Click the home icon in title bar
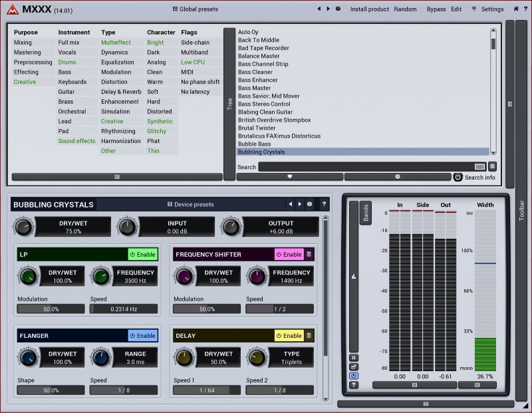This screenshot has width=532, height=413. (516, 9)
